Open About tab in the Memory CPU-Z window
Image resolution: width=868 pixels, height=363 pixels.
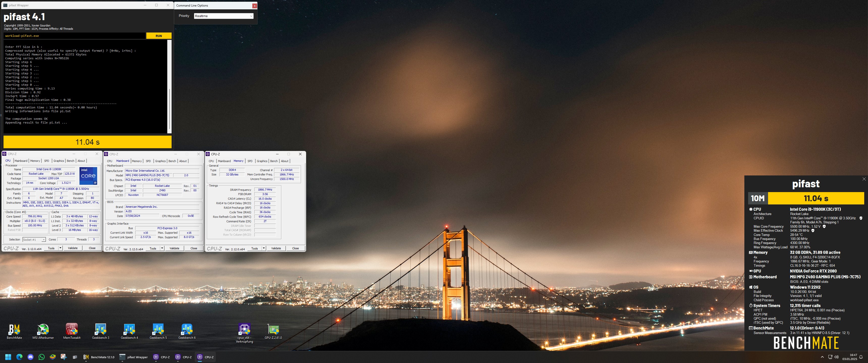(x=285, y=161)
